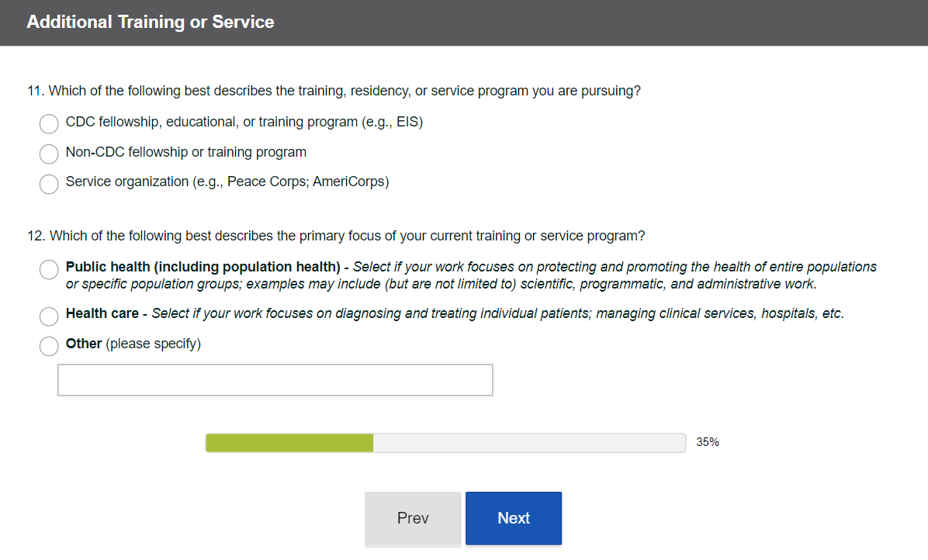
Task: Click the green survey progress bar
Action: (289, 443)
